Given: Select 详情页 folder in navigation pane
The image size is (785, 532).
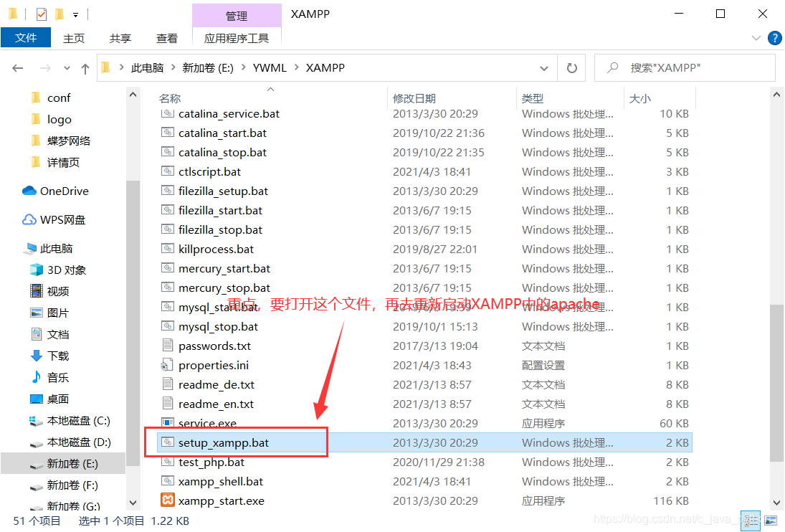Looking at the screenshot, I should point(63,162).
